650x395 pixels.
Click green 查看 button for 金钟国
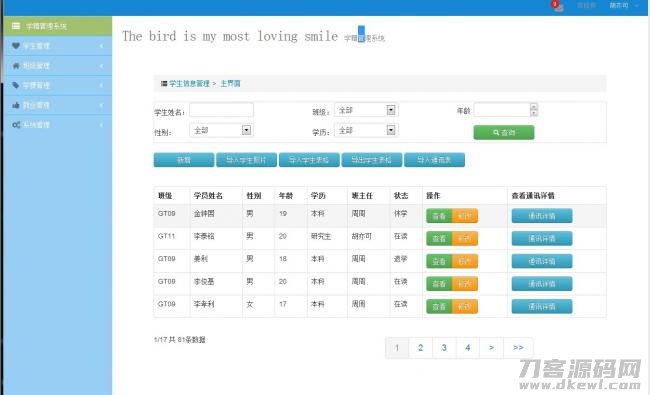click(x=439, y=216)
